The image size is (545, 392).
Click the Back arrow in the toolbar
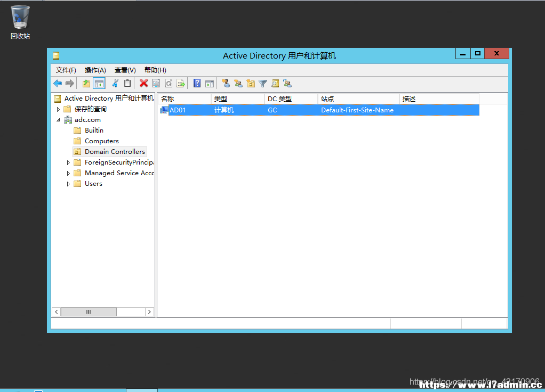58,83
